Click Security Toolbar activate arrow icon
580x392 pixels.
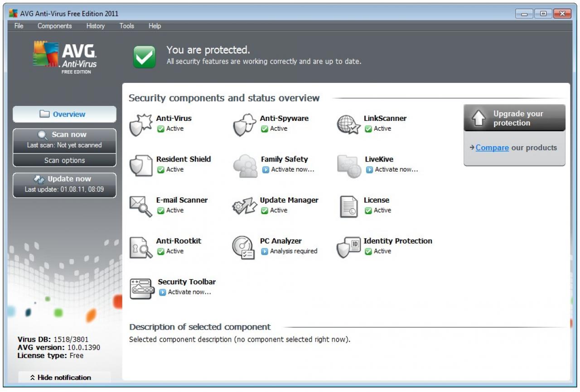point(163,292)
